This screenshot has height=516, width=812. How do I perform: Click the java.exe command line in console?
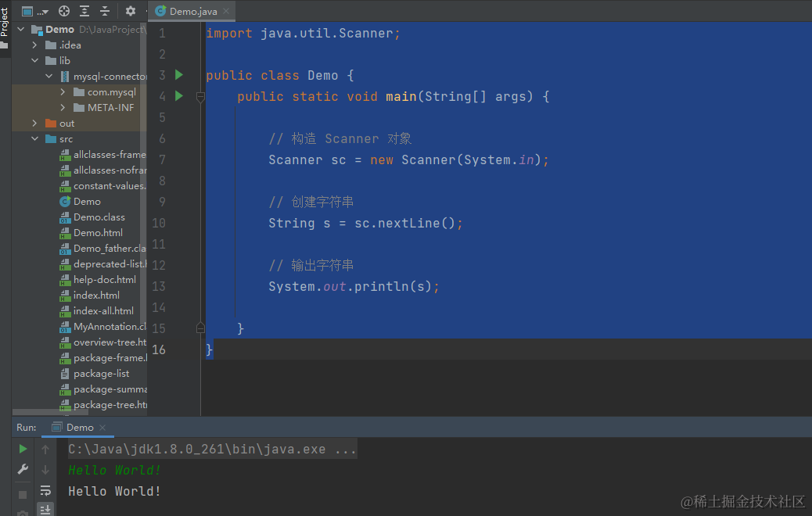pos(212,450)
